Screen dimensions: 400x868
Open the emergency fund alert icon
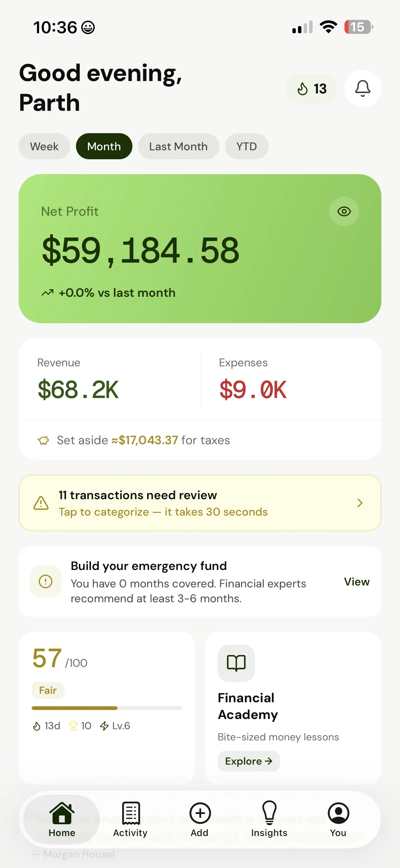pyautogui.click(x=46, y=581)
